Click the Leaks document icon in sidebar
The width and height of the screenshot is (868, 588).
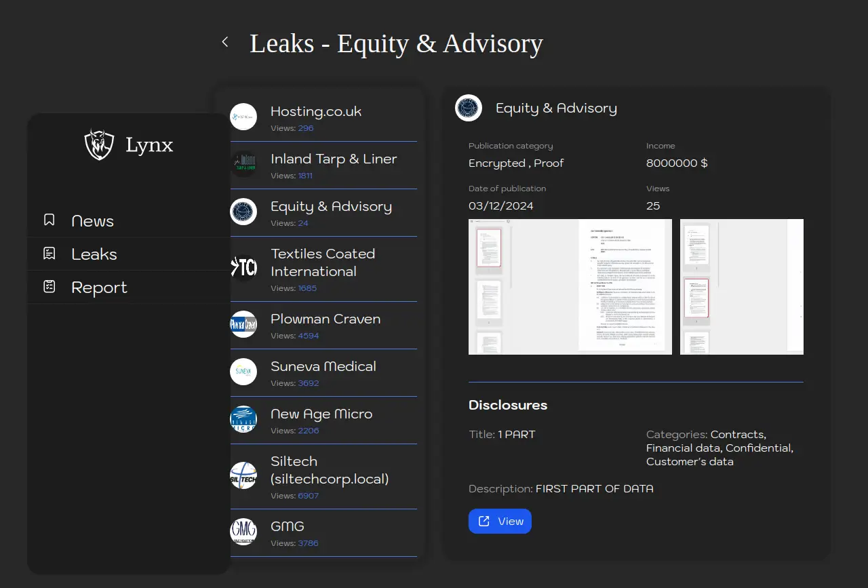[x=50, y=254]
